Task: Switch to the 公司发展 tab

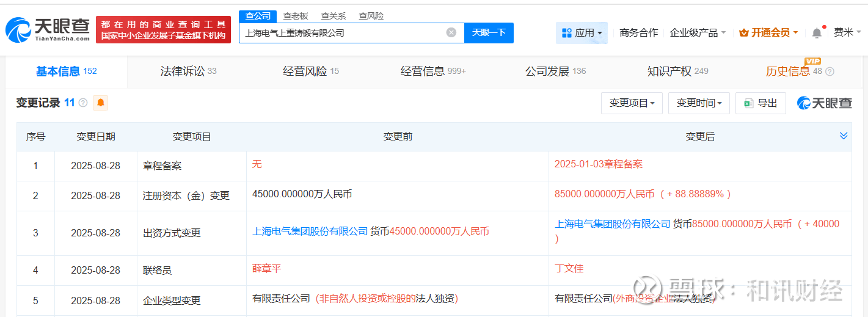Action: point(555,71)
